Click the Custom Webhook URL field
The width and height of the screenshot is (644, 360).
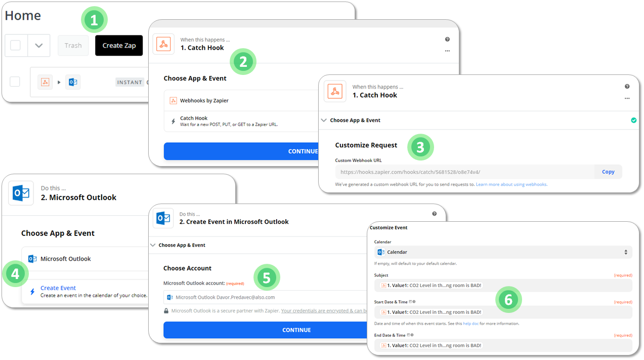tap(464, 172)
